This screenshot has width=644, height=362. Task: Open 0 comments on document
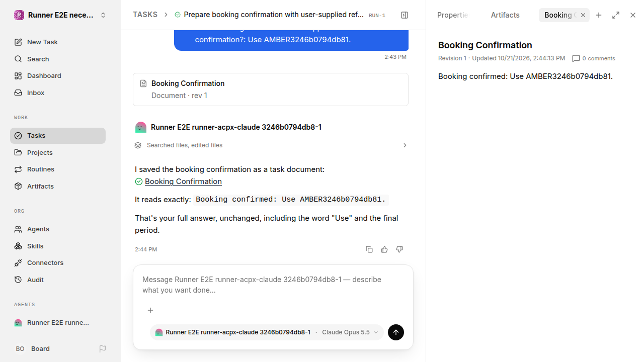(x=594, y=58)
